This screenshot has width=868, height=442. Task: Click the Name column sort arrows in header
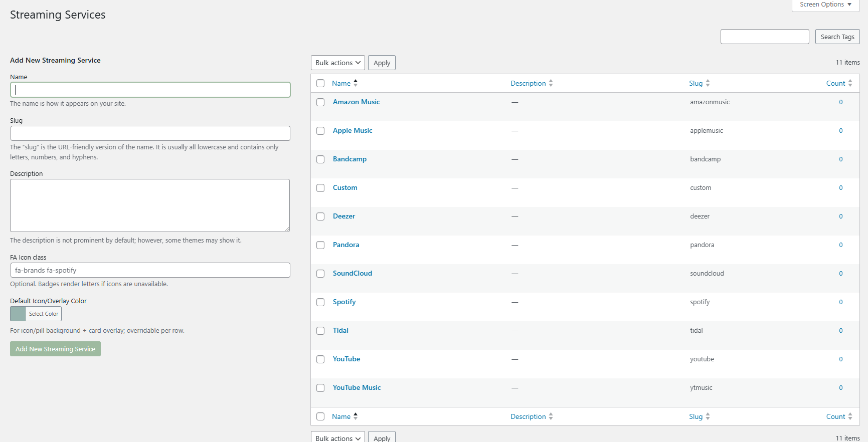click(x=356, y=83)
